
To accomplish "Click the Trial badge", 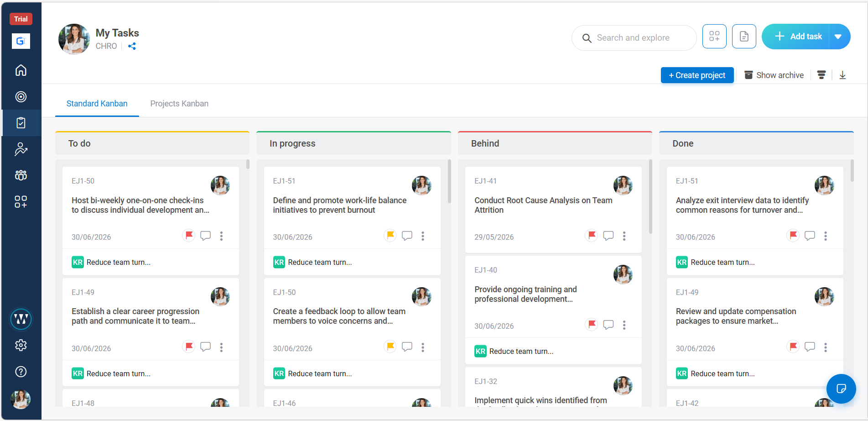I will [21, 19].
